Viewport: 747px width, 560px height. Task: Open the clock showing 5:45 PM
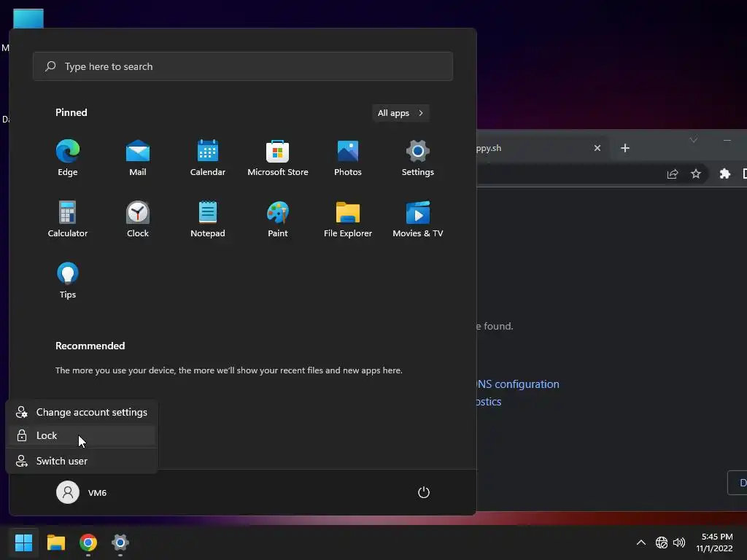coord(715,542)
